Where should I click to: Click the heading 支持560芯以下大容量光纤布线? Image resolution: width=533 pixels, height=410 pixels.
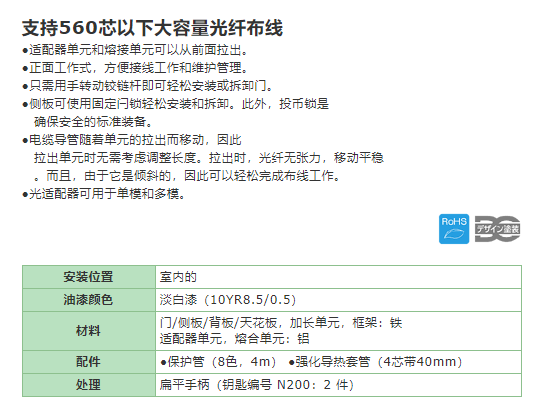[153, 28]
